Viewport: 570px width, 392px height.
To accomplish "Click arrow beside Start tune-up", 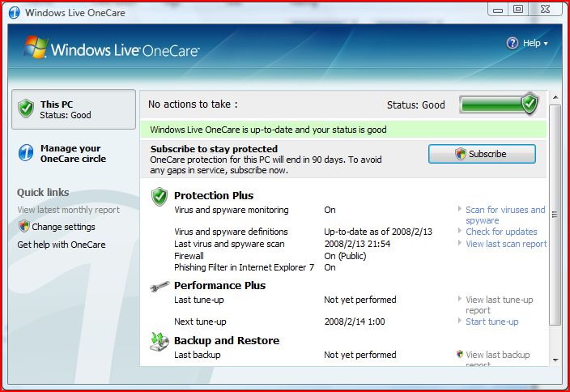I will point(460,321).
